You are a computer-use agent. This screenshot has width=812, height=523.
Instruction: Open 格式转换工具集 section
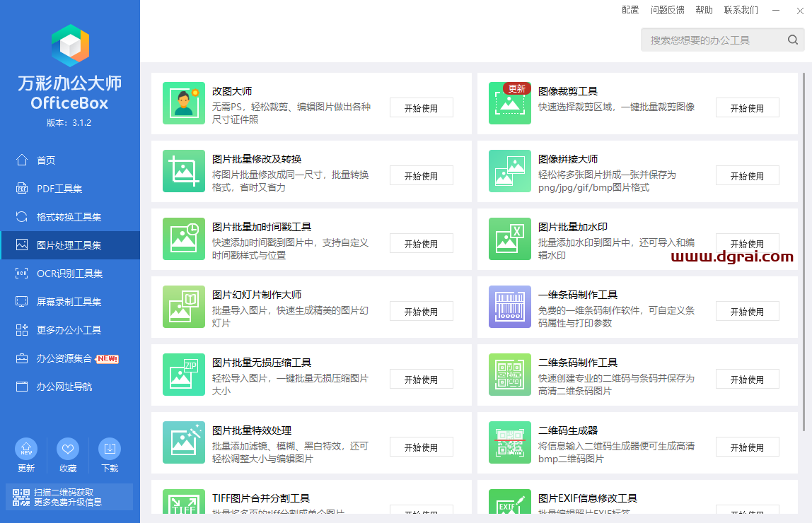click(x=70, y=217)
